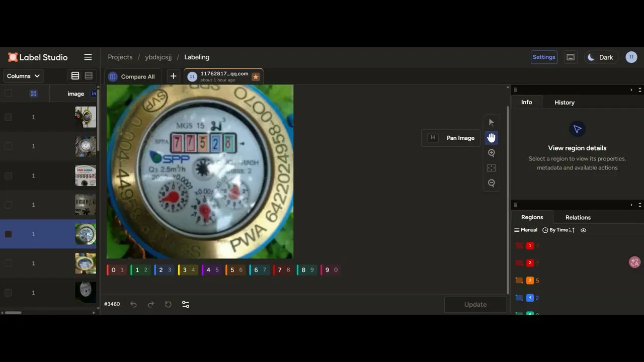Click the user avatar in the header

point(631,57)
